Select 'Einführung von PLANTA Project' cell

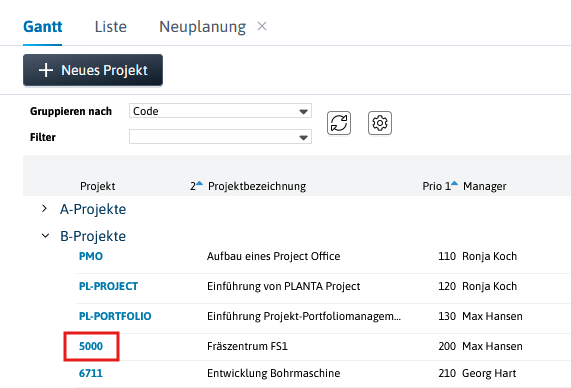(283, 286)
